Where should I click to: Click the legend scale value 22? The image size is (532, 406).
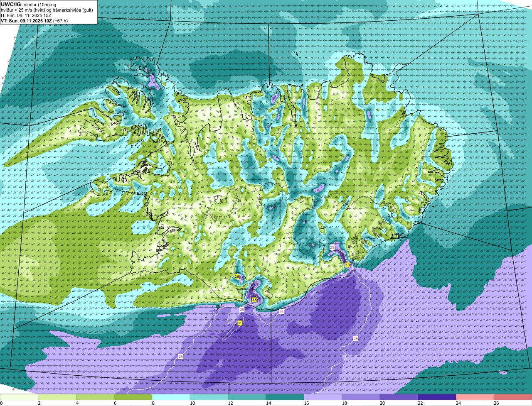pyautogui.click(x=420, y=403)
